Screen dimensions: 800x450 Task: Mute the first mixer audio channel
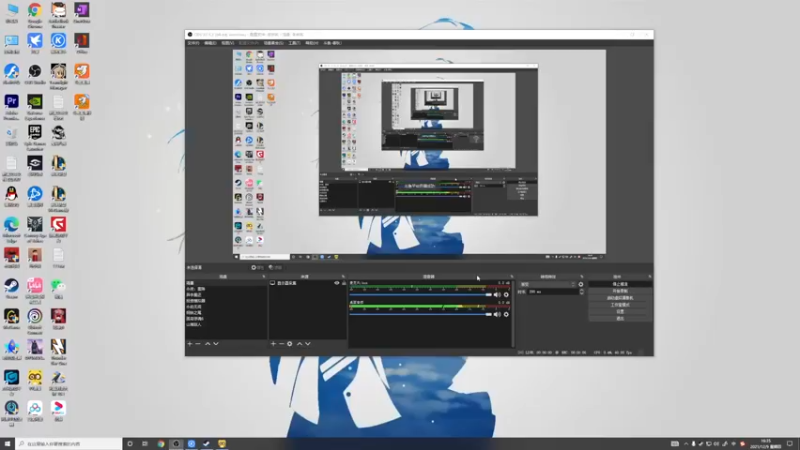point(497,294)
